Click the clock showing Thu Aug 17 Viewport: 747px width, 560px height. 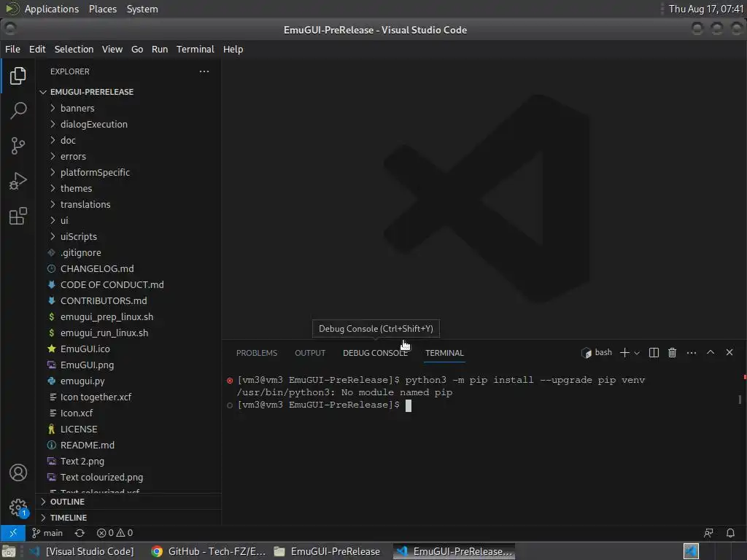[705, 9]
